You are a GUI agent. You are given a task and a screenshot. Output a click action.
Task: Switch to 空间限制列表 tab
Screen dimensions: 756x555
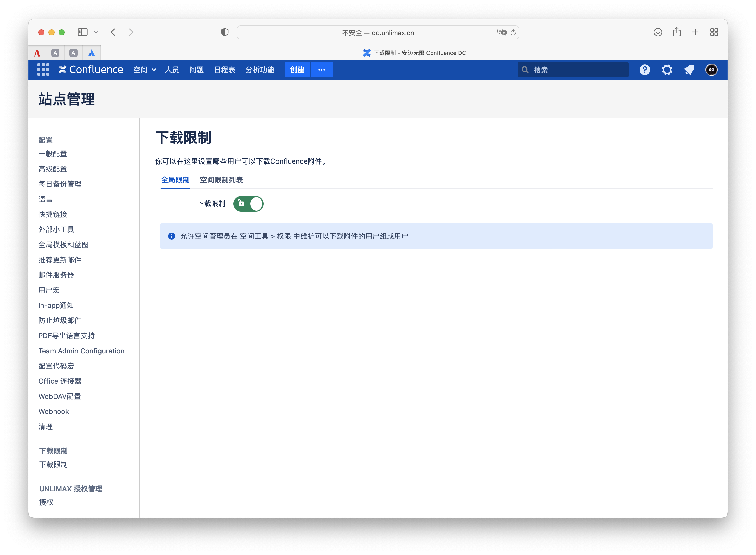[221, 180]
